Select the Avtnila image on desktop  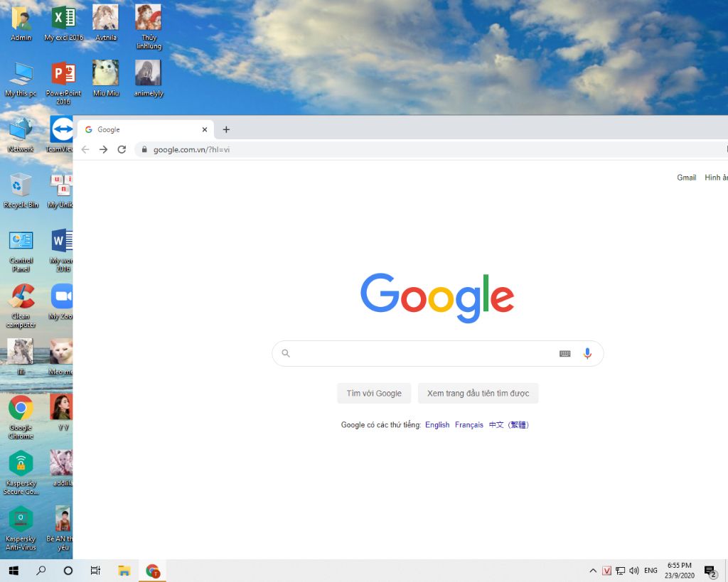point(106,23)
